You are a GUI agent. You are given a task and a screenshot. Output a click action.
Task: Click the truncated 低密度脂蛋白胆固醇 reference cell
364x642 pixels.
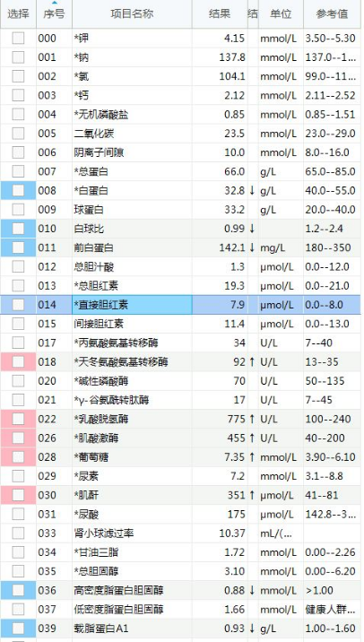(x=333, y=610)
